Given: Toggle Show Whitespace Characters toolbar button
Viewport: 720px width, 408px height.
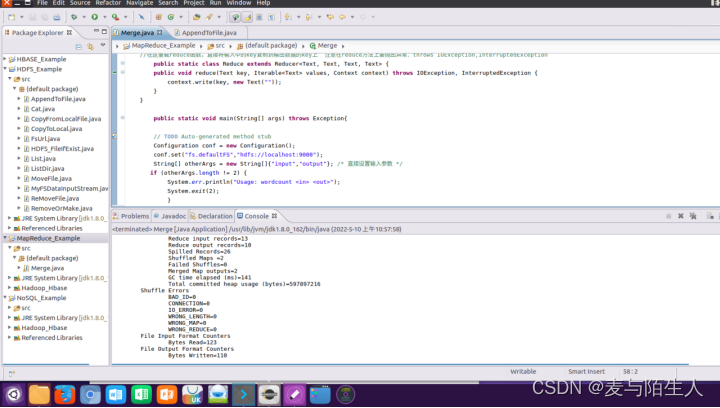Looking at the screenshot, I should coord(271,17).
